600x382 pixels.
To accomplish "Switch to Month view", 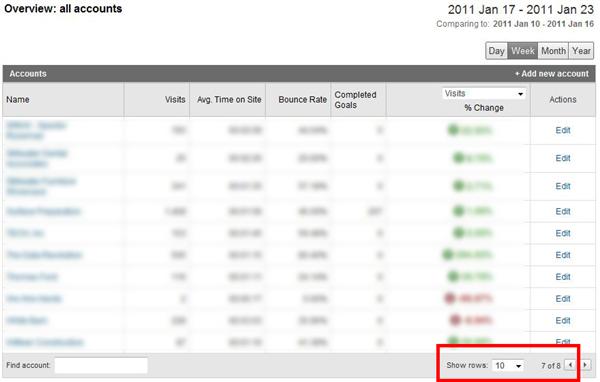I will [x=553, y=51].
